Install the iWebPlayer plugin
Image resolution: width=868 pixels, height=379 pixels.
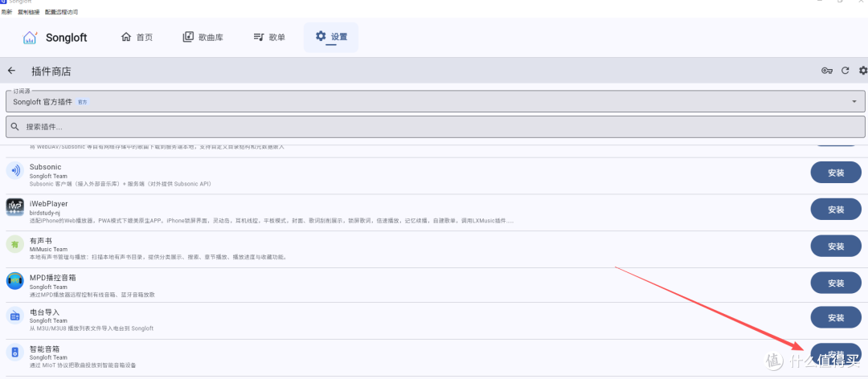[836, 210]
